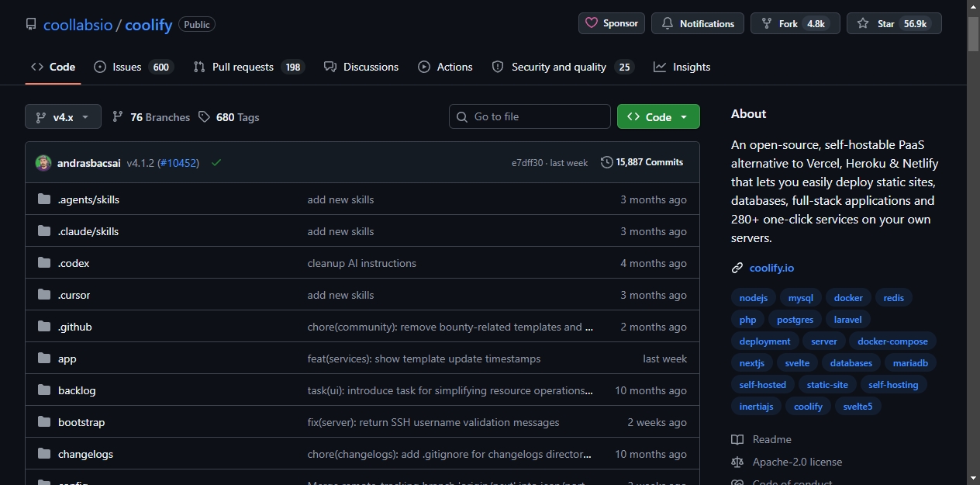
Task: Go to the Discussions tab
Action: coord(361,67)
